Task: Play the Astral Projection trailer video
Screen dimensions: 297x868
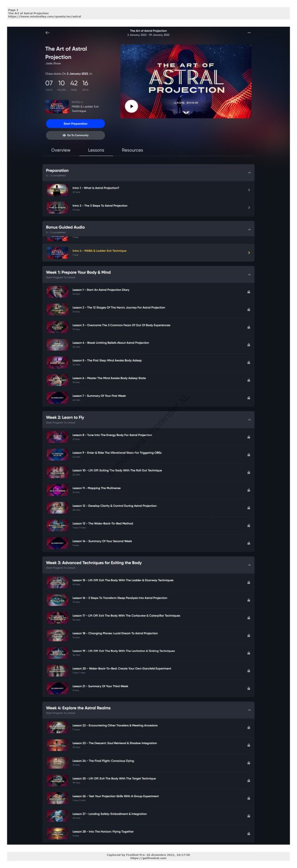Action: point(131,106)
